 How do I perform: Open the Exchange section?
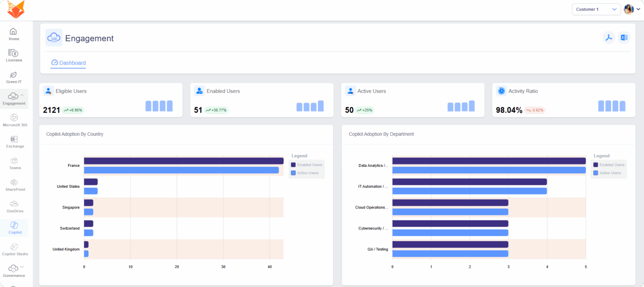coord(15,142)
